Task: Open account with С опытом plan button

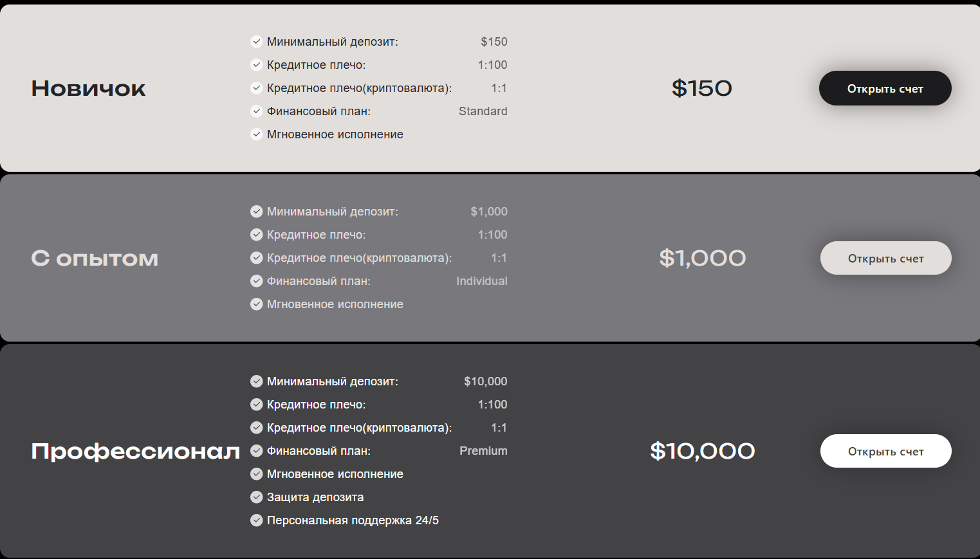Action: pos(885,258)
